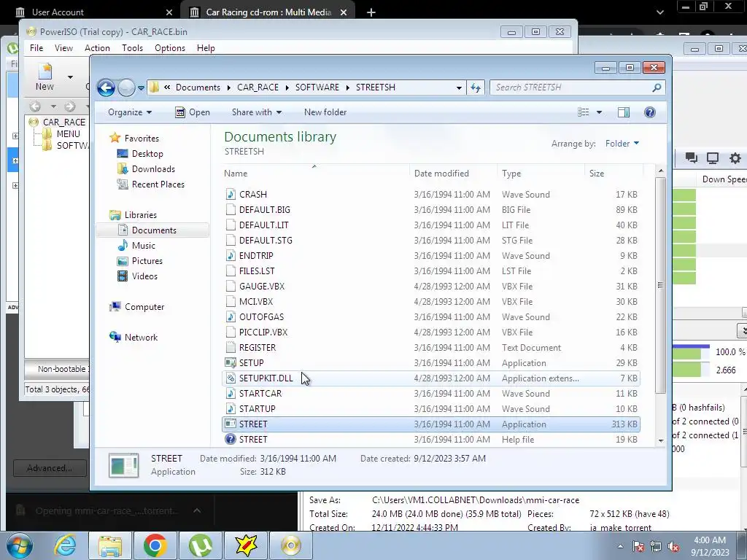This screenshot has height=560, width=747.
Task: Open Explorer help icon
Action: 650,112
